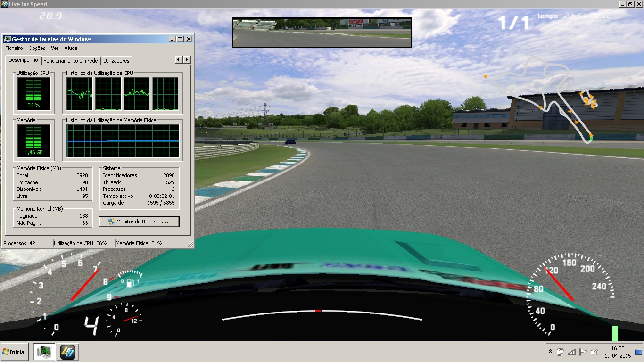Show hidden tray icons
Screen dimensions: 644x362
[550, 352]
